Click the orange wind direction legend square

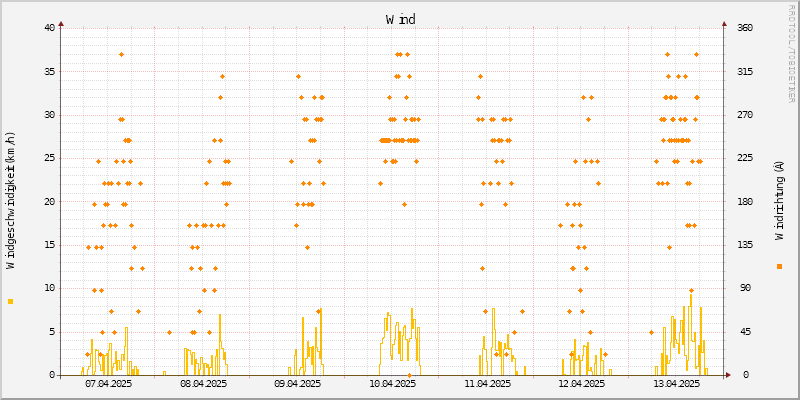click(779, 266)
